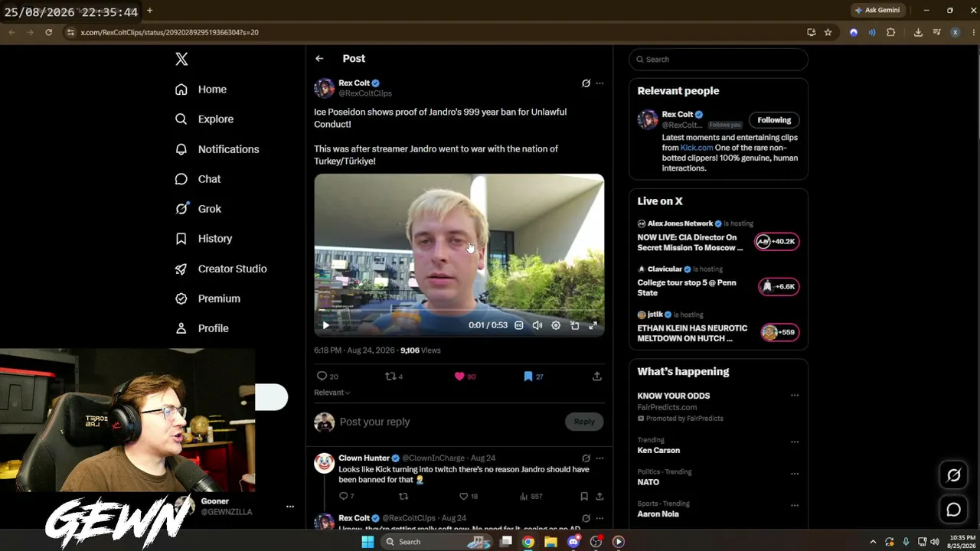Switch the video to fullscreen

(593, 325)
